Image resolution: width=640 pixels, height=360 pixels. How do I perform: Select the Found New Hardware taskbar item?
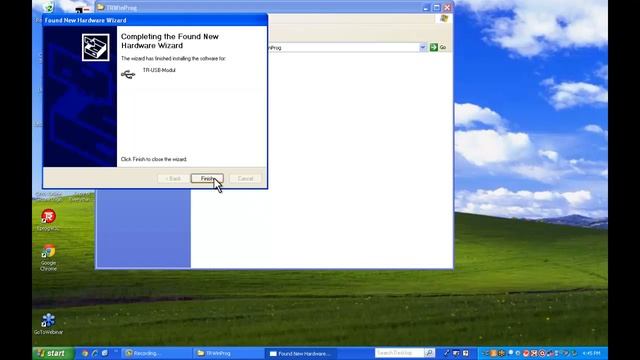click(x=300, y=353)
